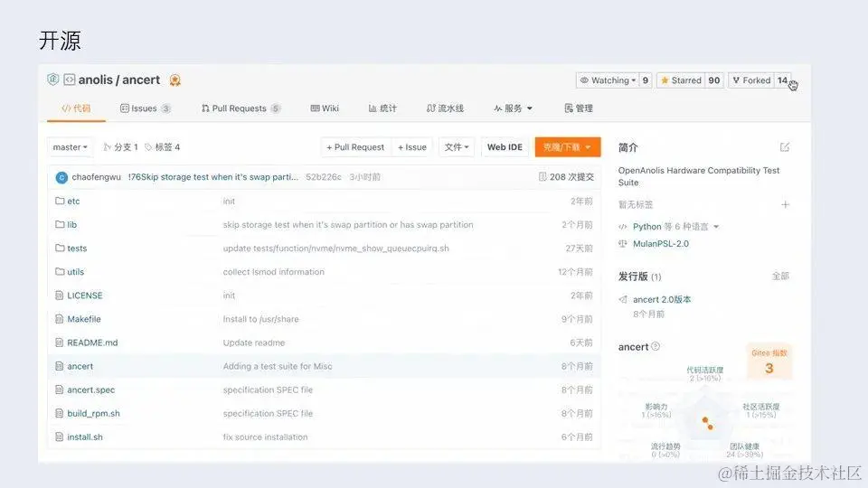Viewport: 868px width, 488px height.
Task: Click 'Update readme' commit message
Action: click(x=253, y=343)
